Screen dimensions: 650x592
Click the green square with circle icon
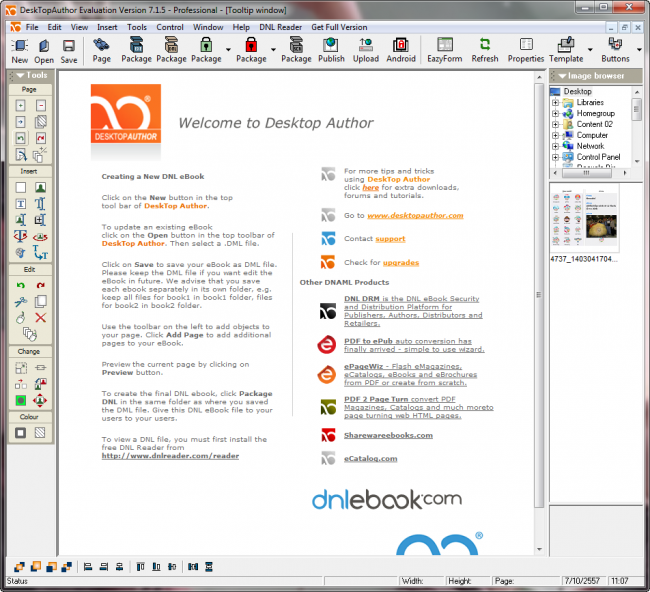coord(20,400)
